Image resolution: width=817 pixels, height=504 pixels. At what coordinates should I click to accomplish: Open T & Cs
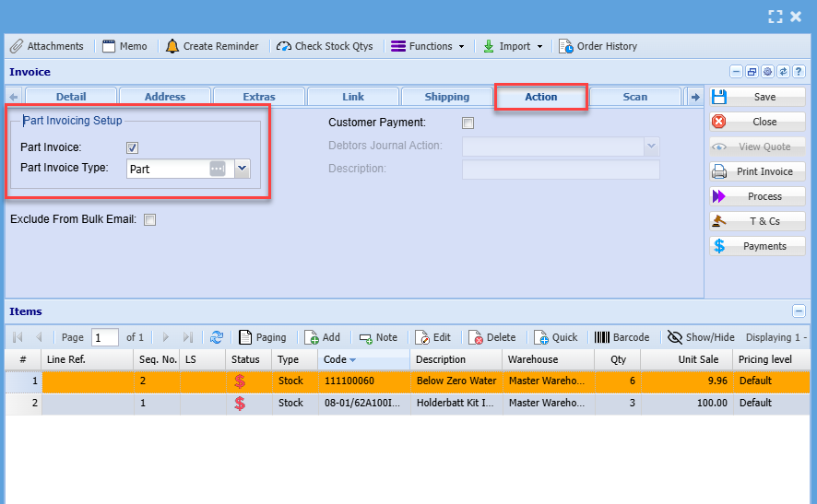[757, 221]
